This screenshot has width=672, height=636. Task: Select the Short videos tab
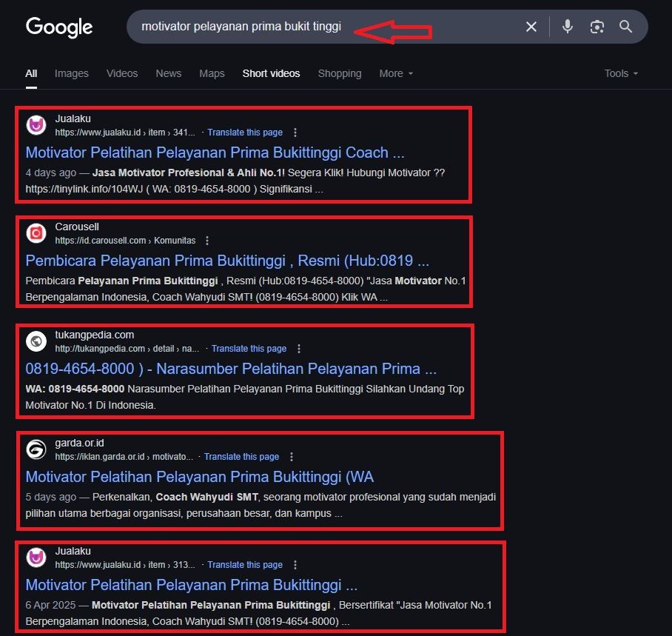[272, 73]
